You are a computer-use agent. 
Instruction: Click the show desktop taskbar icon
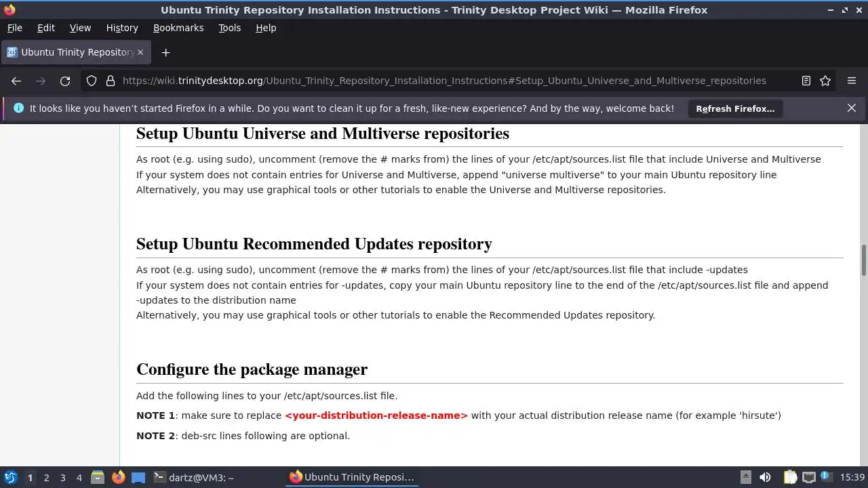[138, 477]
